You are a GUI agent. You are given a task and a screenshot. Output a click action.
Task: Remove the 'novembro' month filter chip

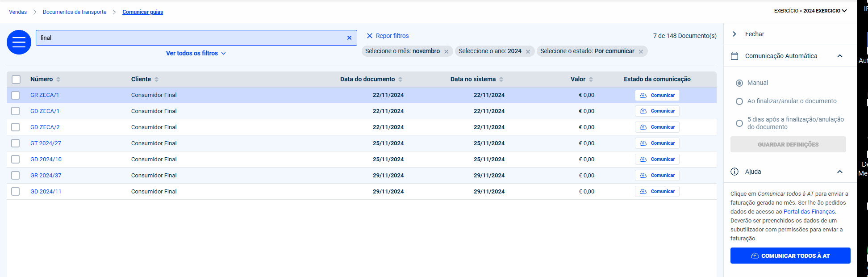(446, 52)
